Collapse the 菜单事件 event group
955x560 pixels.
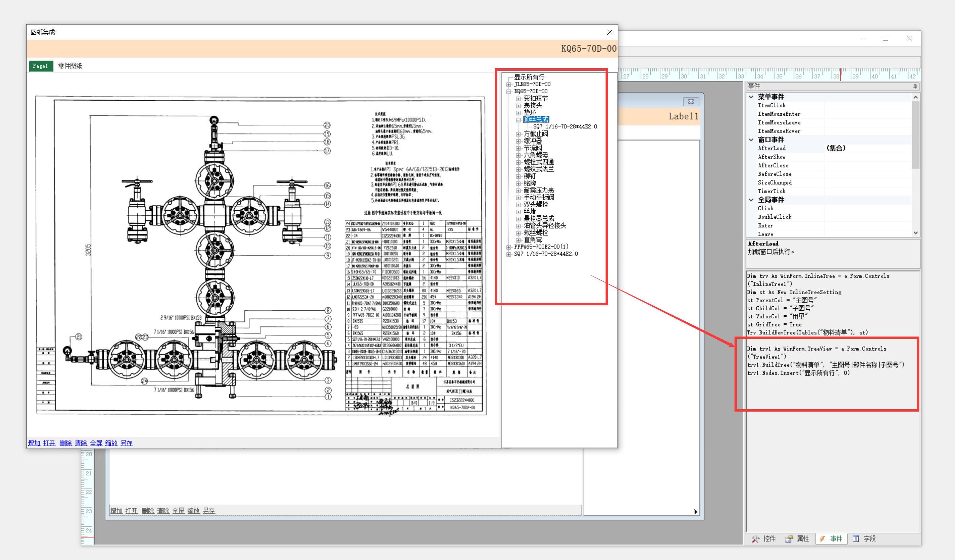(751, 97)
